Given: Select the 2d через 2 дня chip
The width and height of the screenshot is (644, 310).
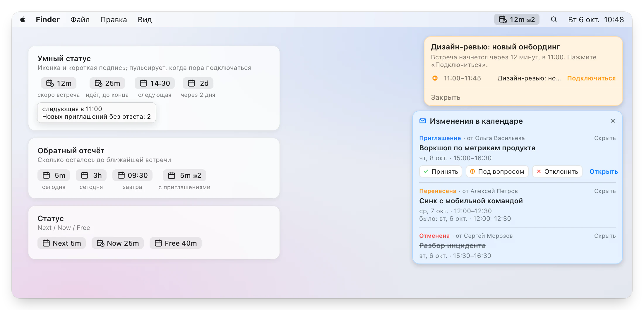Looking at the screenshot, I should pyautogui.click(x=198, y=83).
